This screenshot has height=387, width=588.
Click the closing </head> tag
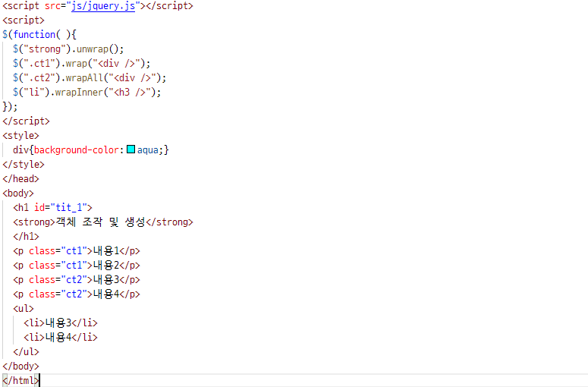20,179
